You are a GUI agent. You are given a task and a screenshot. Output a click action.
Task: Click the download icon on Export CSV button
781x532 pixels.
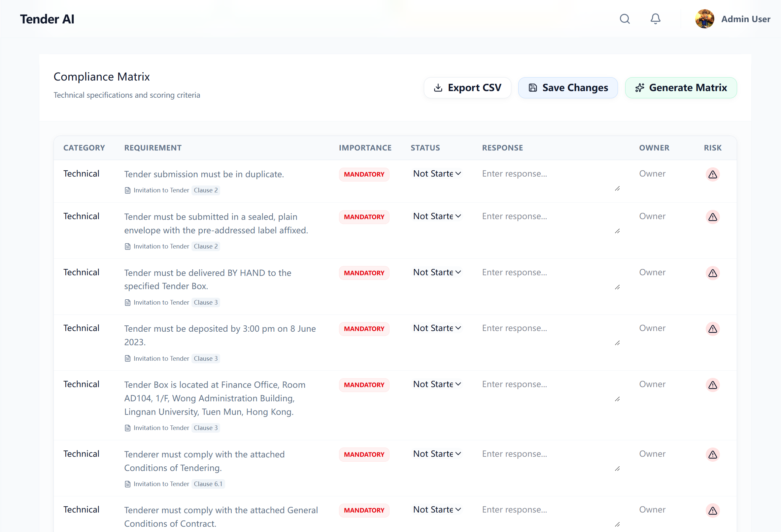tap(438, 87)
